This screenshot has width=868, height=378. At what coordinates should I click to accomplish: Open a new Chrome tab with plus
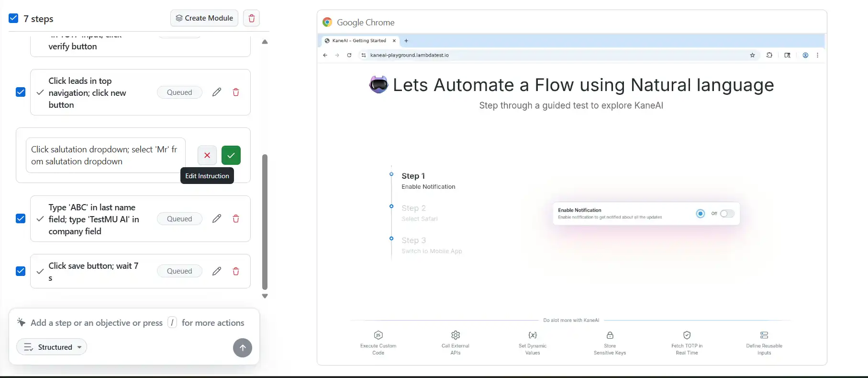pos(406,41)
